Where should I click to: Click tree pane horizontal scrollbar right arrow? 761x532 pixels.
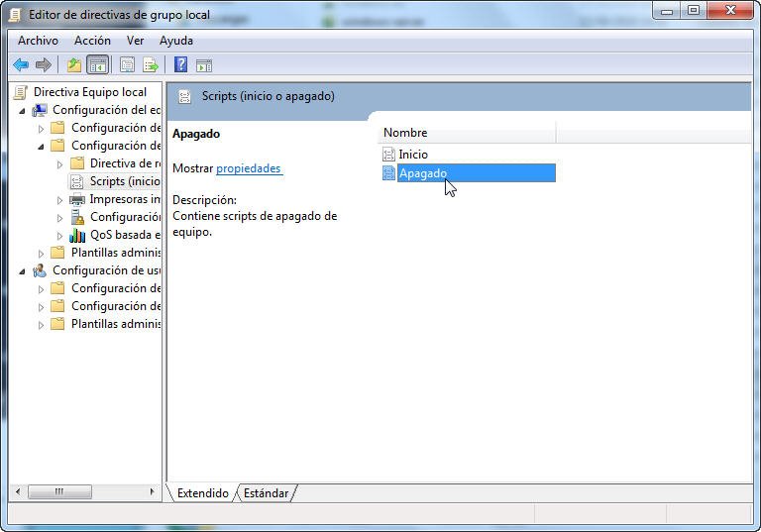point(153,491)
